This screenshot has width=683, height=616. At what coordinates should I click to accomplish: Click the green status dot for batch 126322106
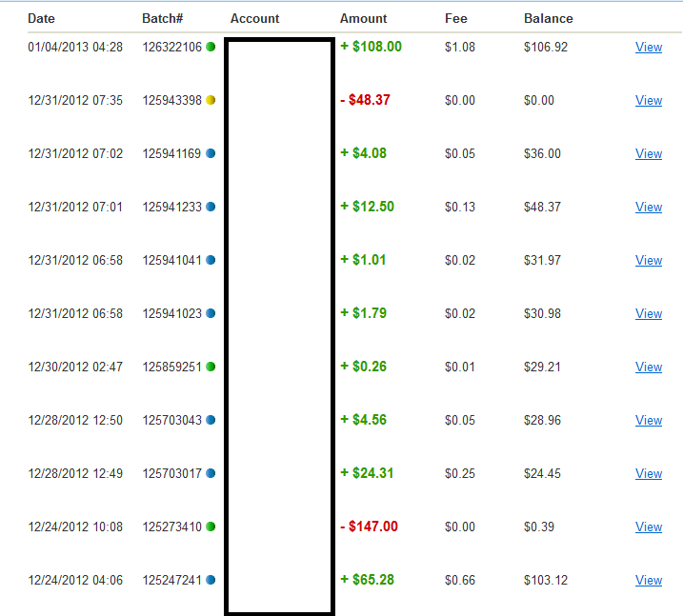tap(211, 47)
